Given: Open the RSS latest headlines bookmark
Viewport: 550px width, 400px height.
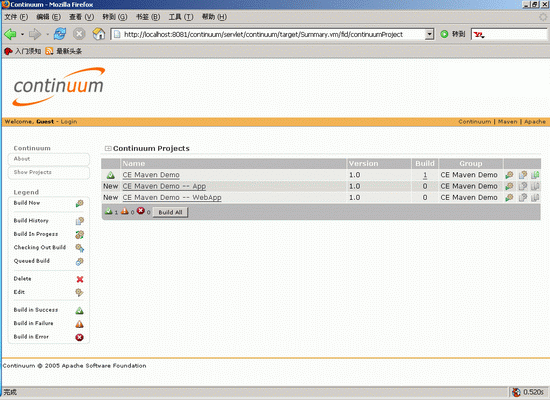Looking at the screenshot, I should 63,51.
